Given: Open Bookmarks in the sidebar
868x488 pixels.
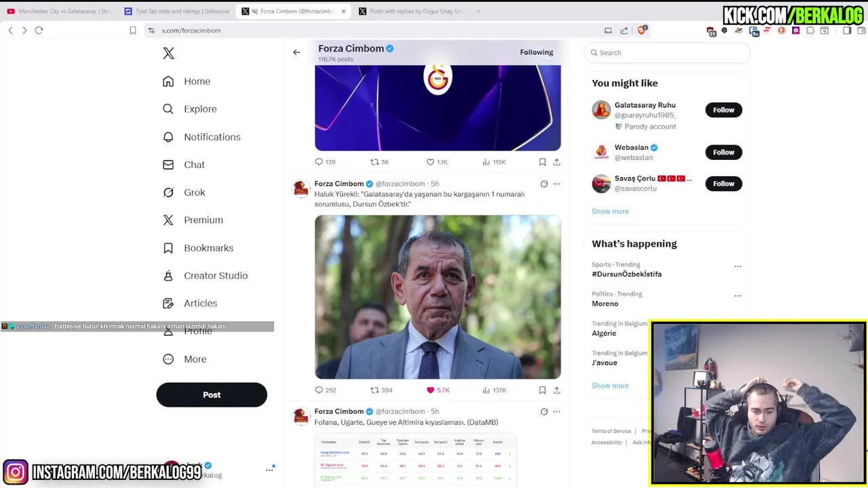Looking at the screenshot, I should click(x=198, y=248).
